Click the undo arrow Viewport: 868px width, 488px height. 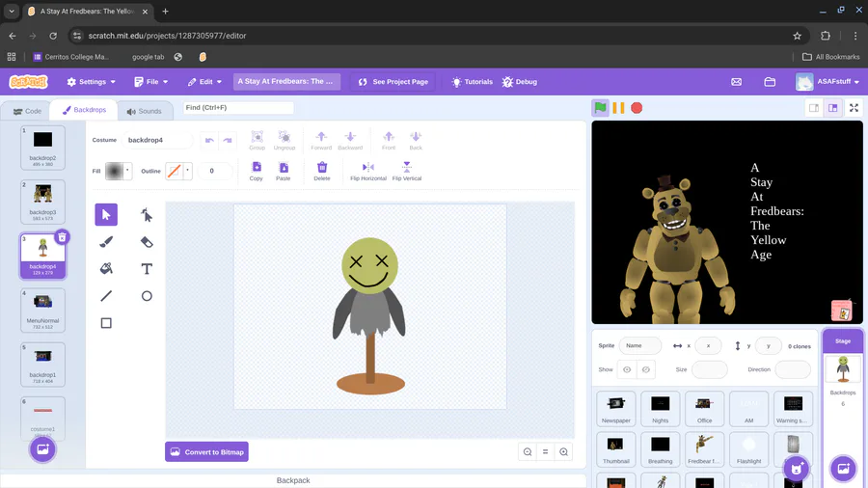[209, 140]
